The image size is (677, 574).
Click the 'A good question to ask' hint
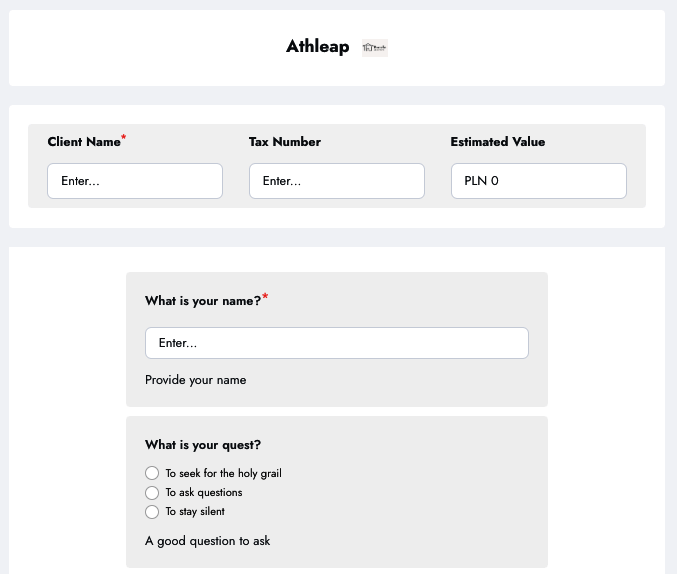pyautogui.click(x=207, y=541)
